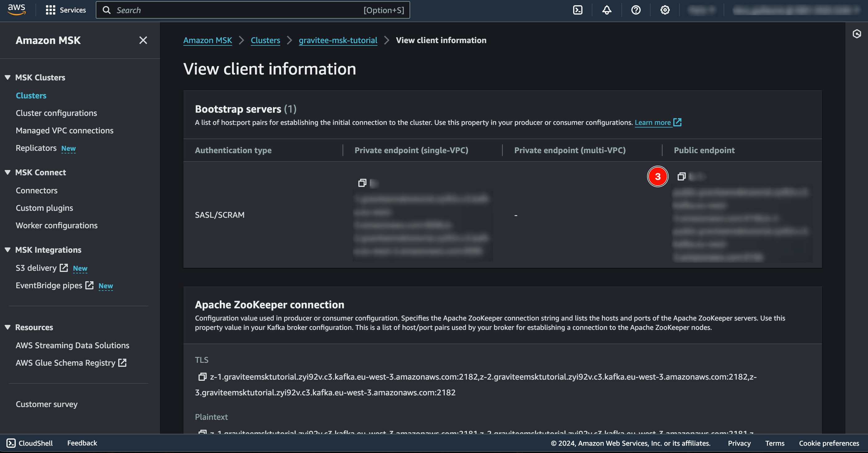The width and height of the screenshot is (868, 453).
Task: Go to Replicators page
Action: [36, 148]
